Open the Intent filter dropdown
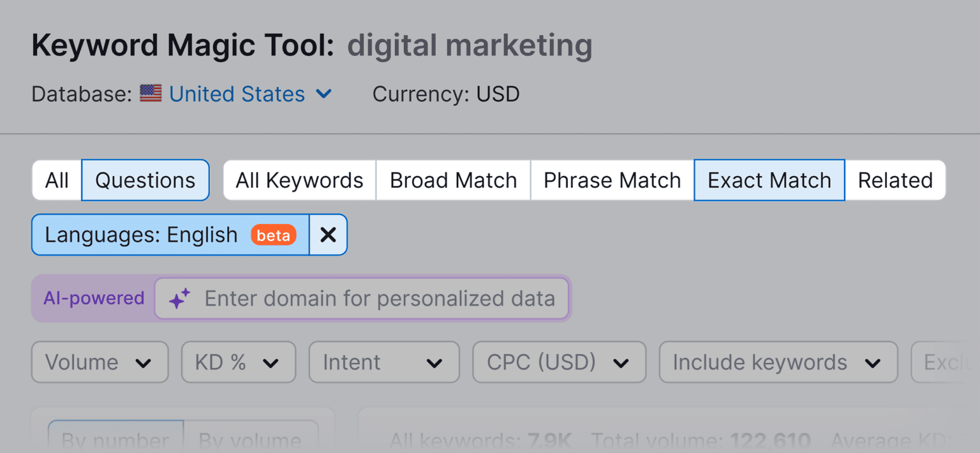 tap(383, 362)
